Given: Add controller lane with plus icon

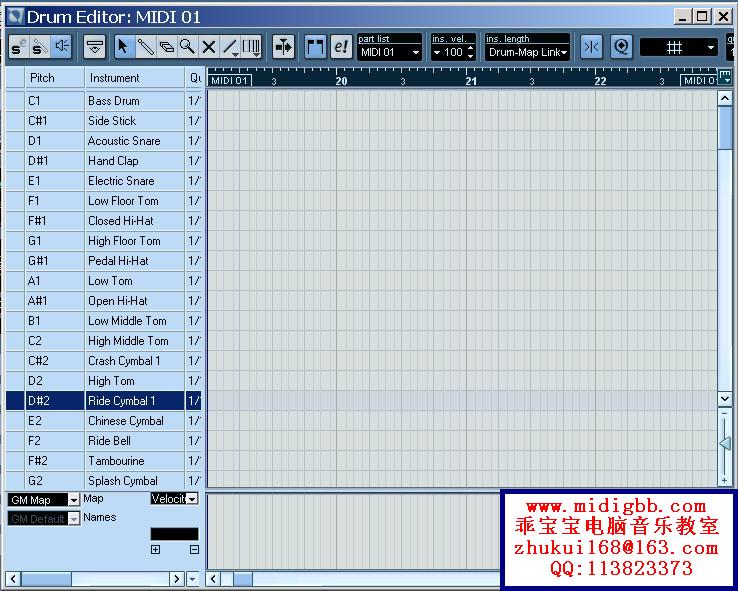Looking at the screenshot, I should tap(155, 550).
